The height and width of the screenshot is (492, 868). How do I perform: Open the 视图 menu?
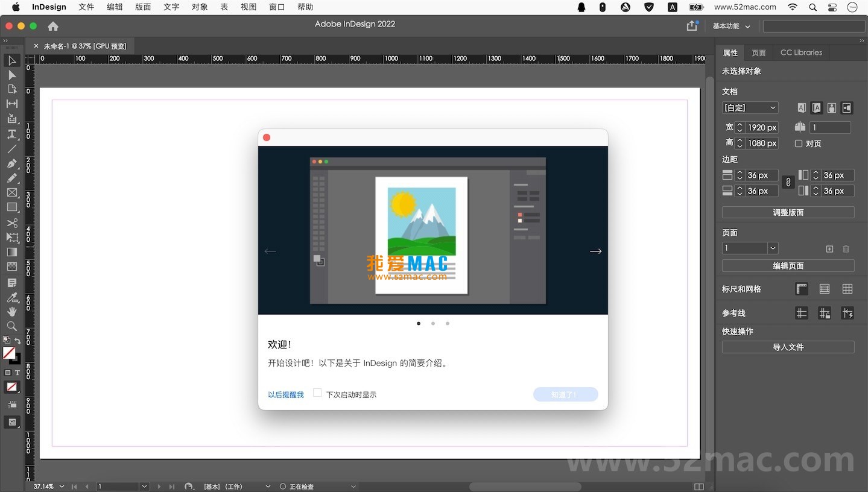pos(249,7)
